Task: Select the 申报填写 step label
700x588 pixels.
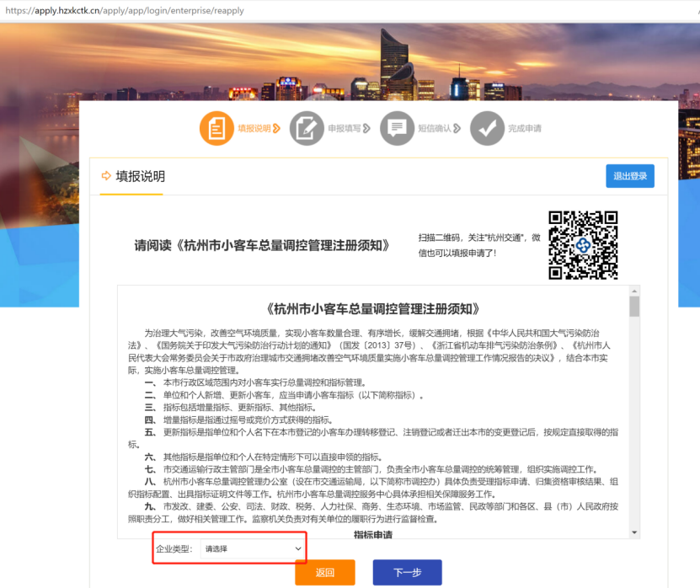Action: (x=345, y=129)
